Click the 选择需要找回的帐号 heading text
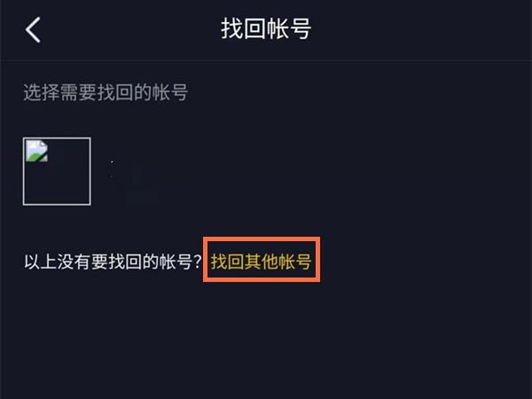This screenshot has height=399, width=532. [x=106, y=92]
